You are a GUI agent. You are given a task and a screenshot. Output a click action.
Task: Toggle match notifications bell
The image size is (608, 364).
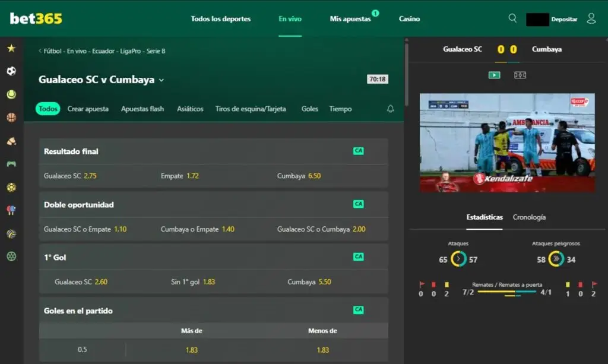coord(390,109)
